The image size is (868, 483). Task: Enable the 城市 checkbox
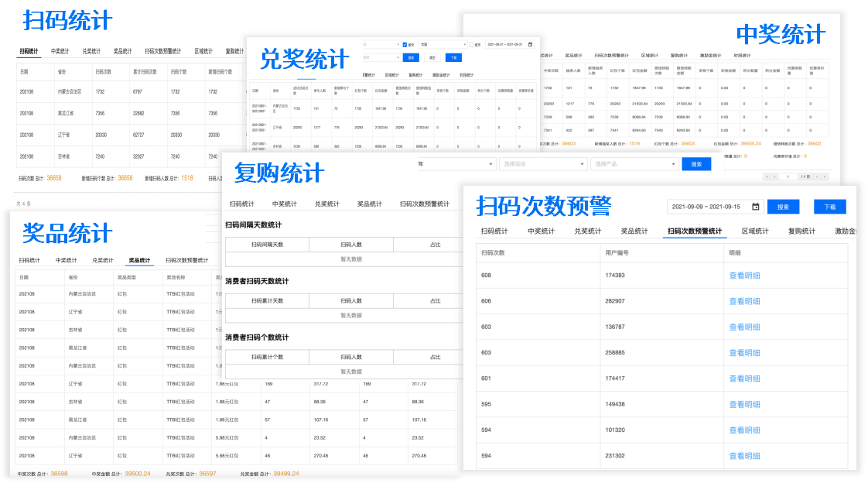(471, 45)
